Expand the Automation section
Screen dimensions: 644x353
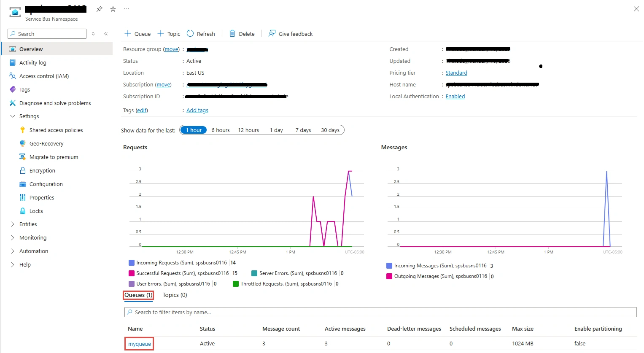point(13,251)
